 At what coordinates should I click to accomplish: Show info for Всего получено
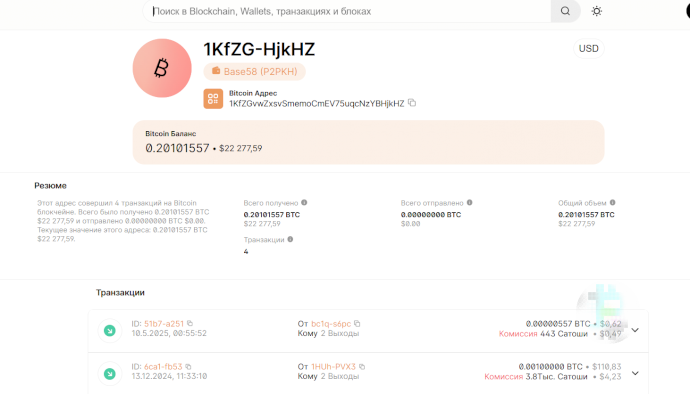(304, 203)
